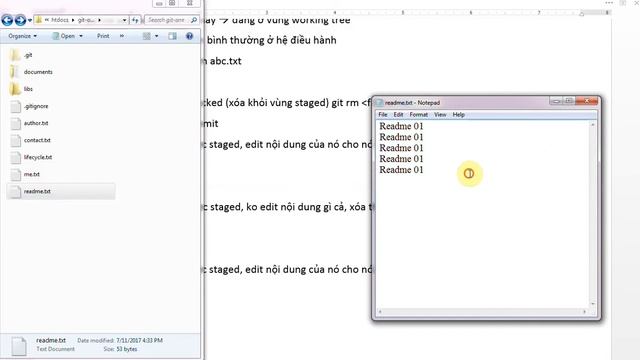This screenshot has width=640, height=360.
Task: Toggle the preview pane icon
Action: (173, 36)
